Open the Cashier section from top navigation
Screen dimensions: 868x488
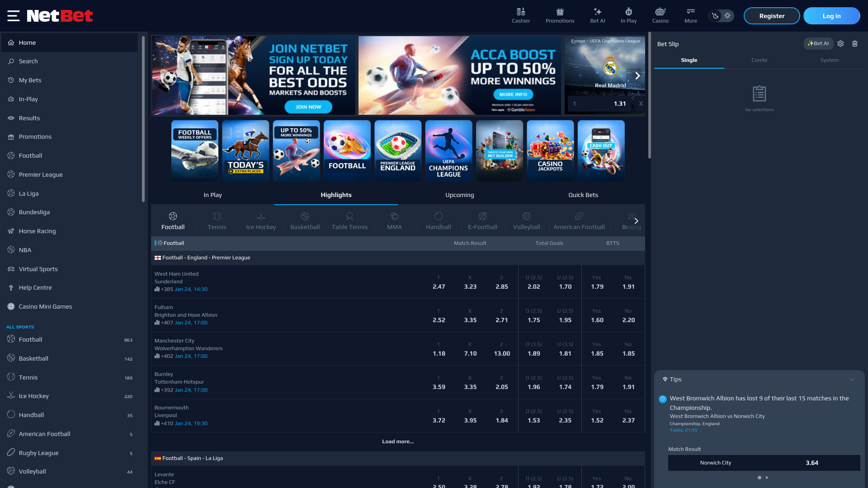(521, 15)
